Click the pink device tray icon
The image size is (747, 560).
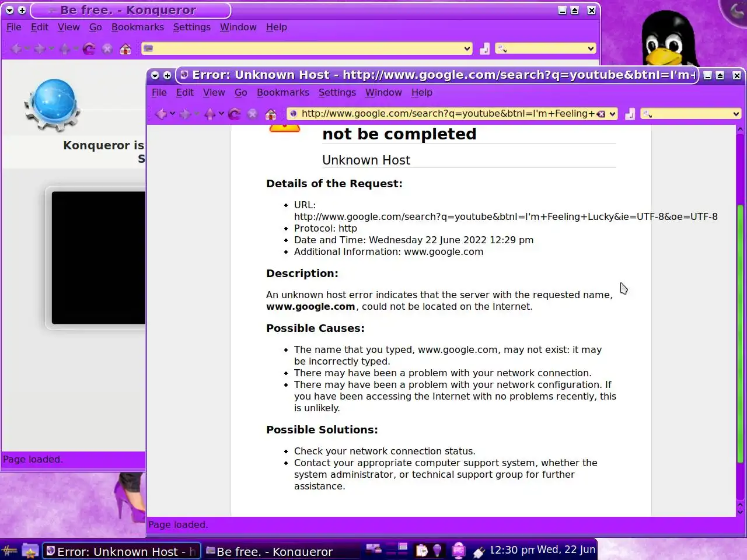(459, 550)
